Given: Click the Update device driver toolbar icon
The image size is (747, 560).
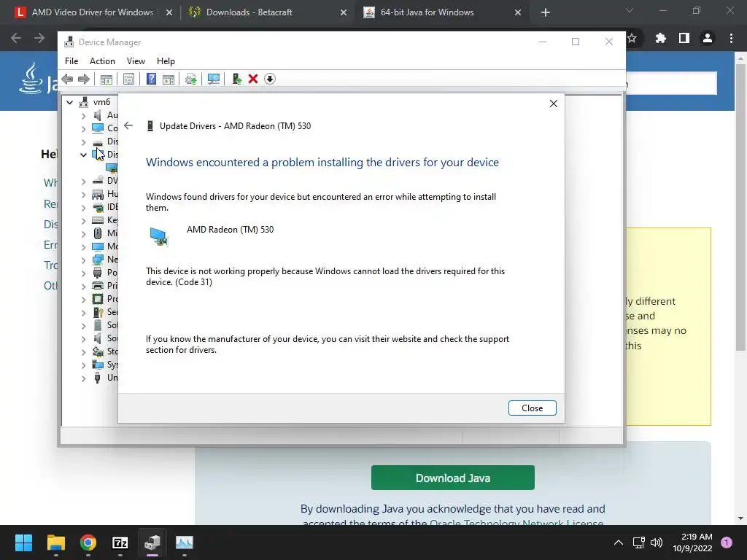Looking at the screenshot, I should pyautogui.click(x=236, y=79).
